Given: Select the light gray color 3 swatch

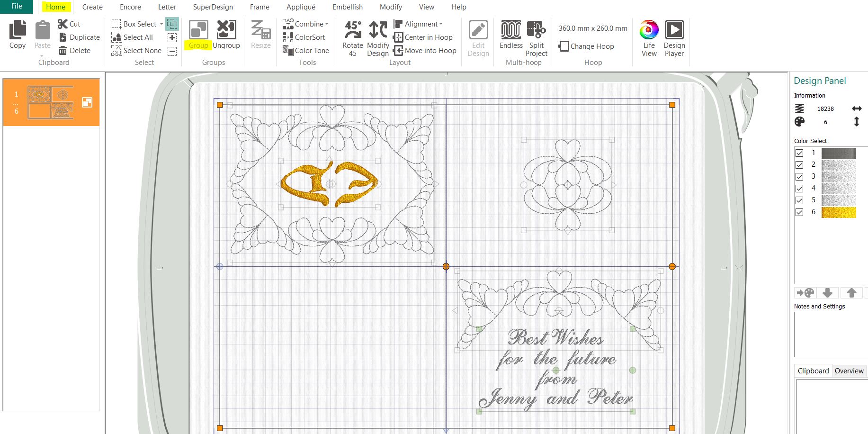Looking at the screenshot, I should tap(839, 177).
